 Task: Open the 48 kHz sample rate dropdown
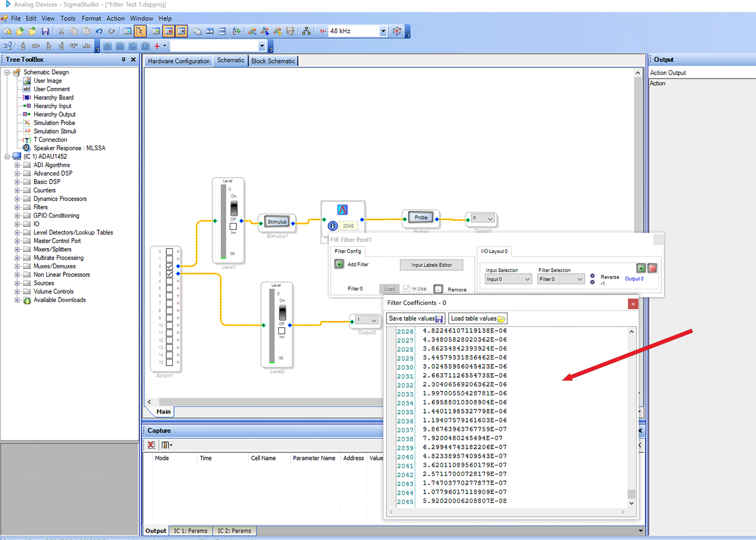pos(383,31)
